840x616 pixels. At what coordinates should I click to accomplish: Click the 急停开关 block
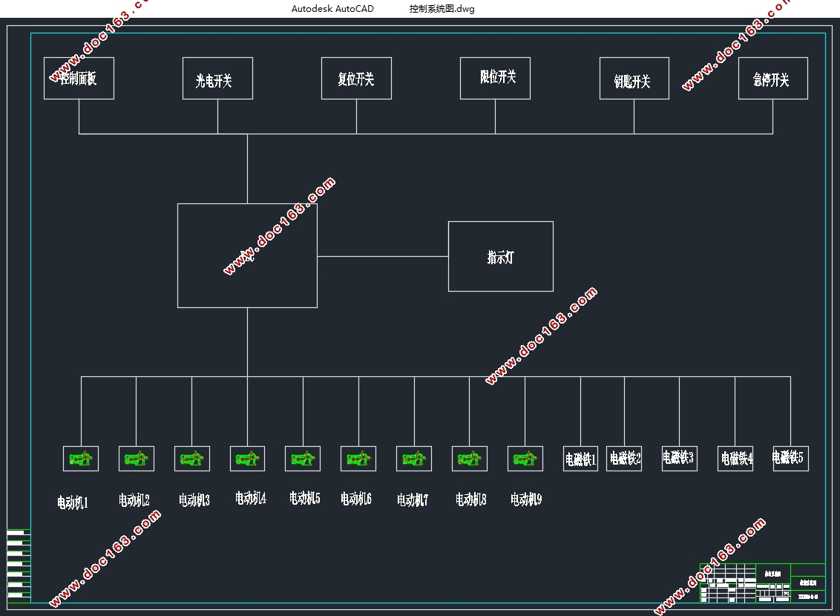772,79
